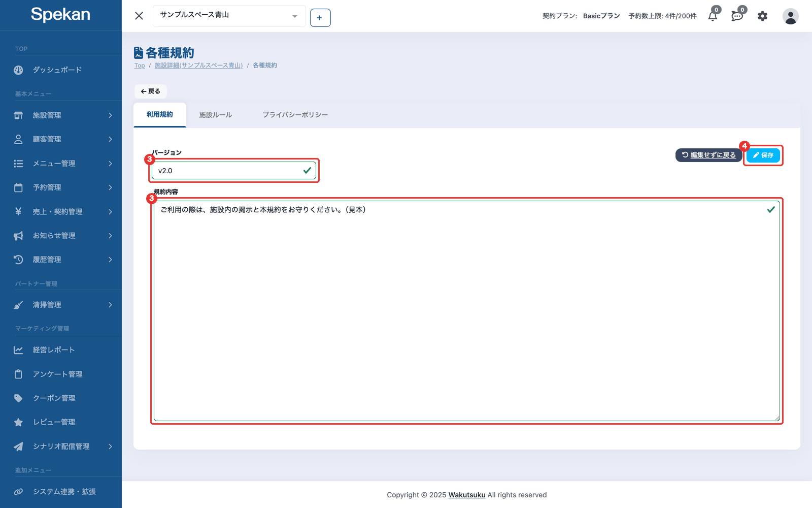Screen dimensions: 812x508
Task: Click the facility management store icon
Action: [x=18, y=115]
